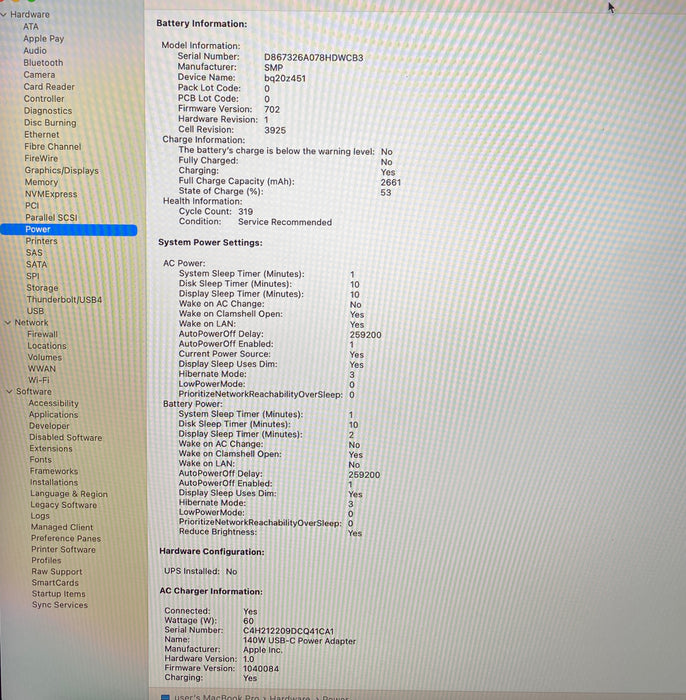The width and height of the screenshot is (686, 700).
Task: Click charger serial number C4H212209DCQ41CA1
Action: (x=288, y=631)
